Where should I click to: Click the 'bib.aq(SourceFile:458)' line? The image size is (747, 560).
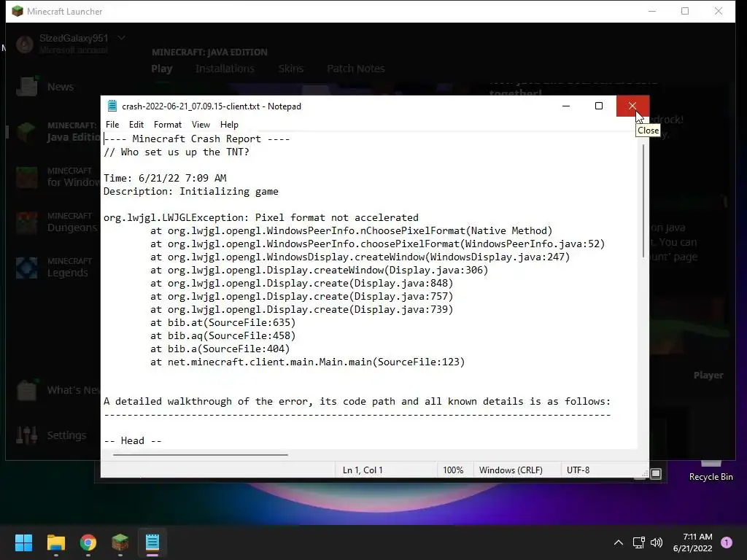pos(223,335)
